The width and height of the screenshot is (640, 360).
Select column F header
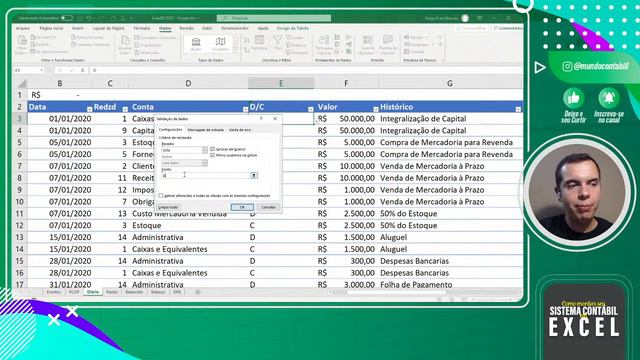(346, 83)
